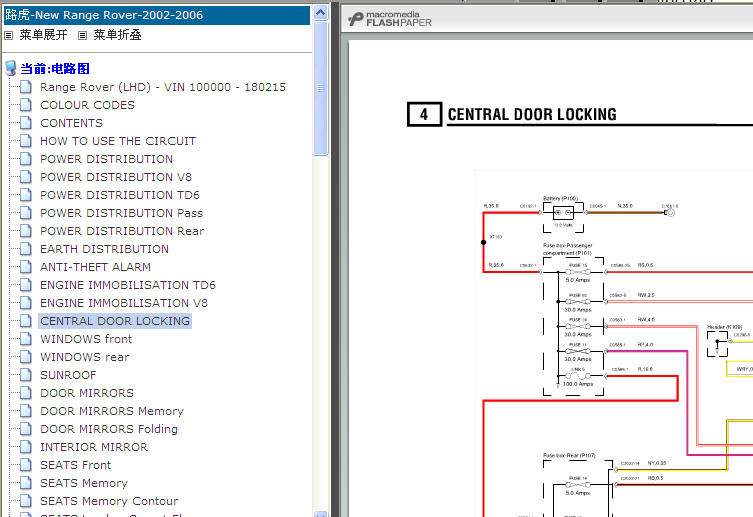This screenshot has height=517, width=753.
Task: Click the page icon beside CENTRAL DOOR LOCKING
Action: [x=26, y=321]
